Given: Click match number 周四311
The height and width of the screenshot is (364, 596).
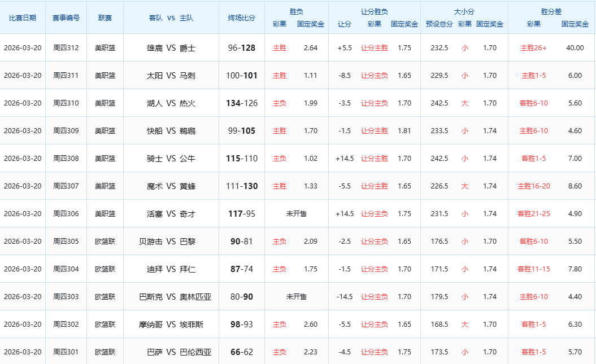Looking at the screenshot, I should pyautogui.click(x=66, y=76).
